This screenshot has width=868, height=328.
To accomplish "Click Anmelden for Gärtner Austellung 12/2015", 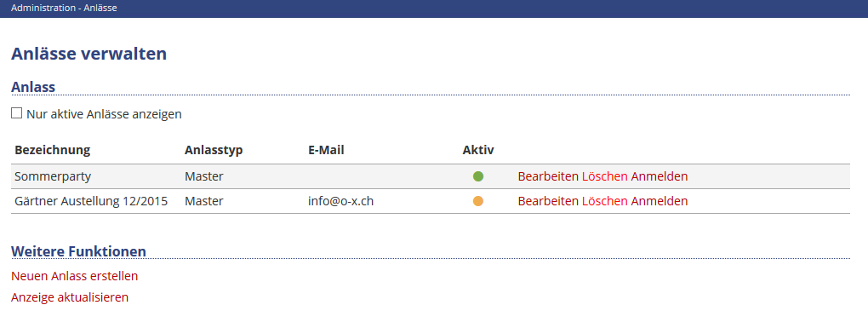I will [660, 201].
